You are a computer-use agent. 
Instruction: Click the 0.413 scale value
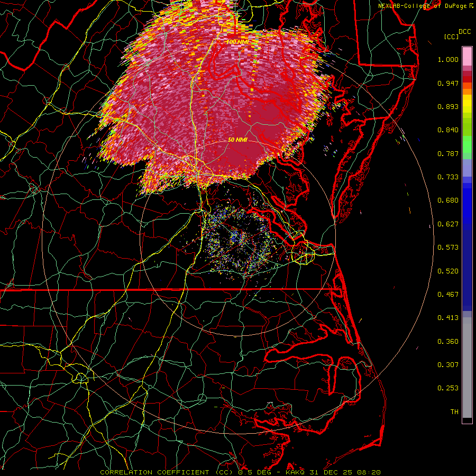pyautogui.click(x=448, y=318)
